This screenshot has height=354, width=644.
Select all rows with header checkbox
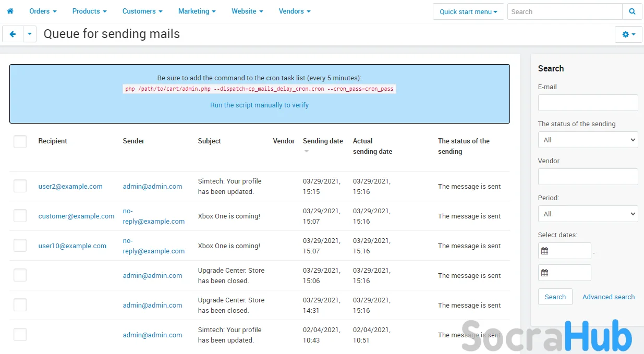20,141
